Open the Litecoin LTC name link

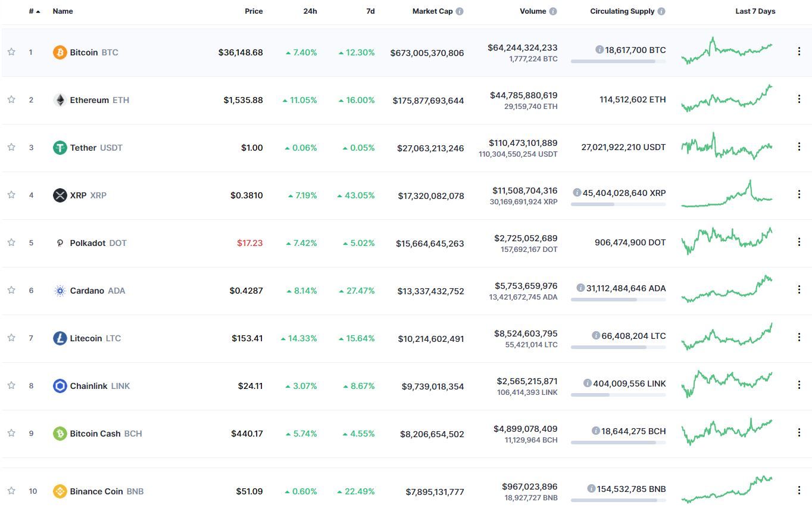coord(95,338)
